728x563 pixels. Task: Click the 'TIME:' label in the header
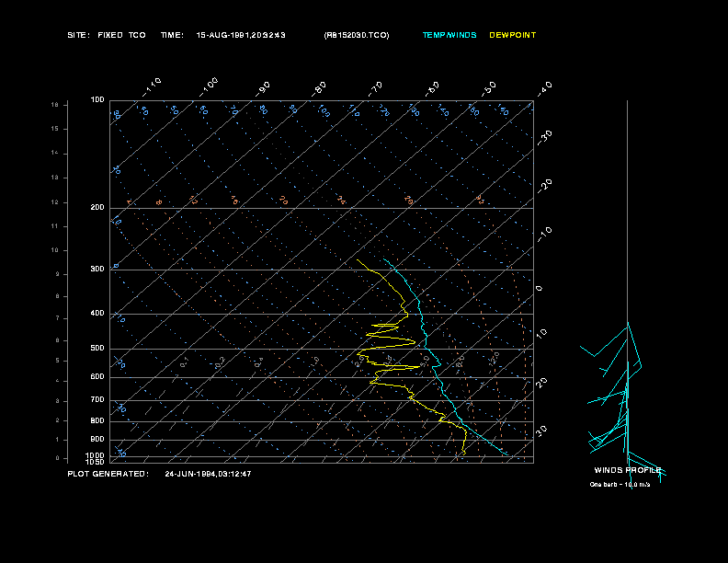172,35
